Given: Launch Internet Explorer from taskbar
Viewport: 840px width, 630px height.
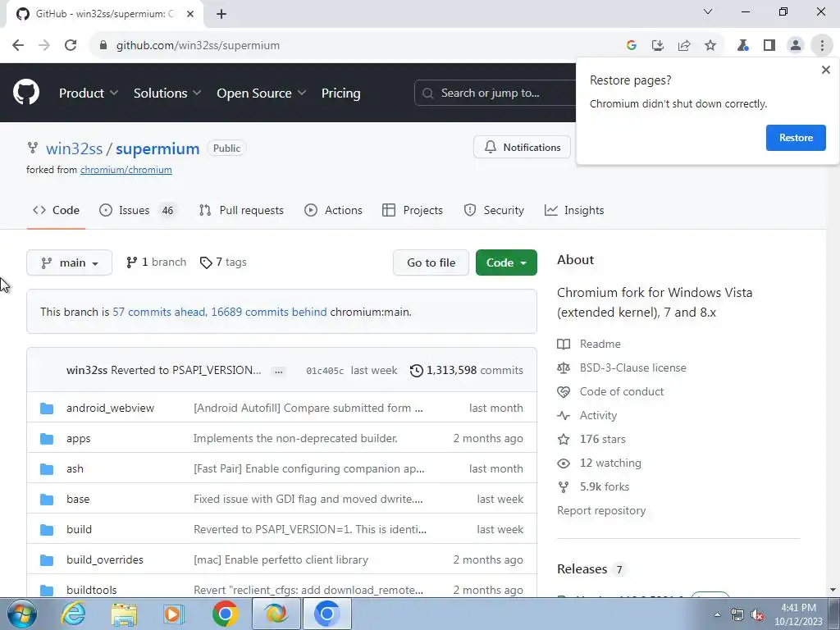Looking at the screenshot, I should click(73, 614).
